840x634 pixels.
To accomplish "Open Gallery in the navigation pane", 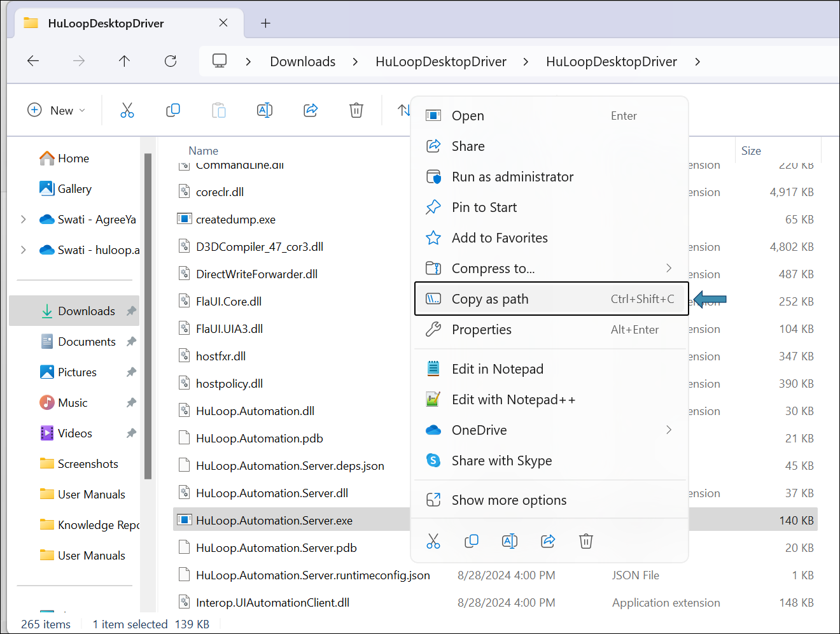I will click(x=74, y=189).
